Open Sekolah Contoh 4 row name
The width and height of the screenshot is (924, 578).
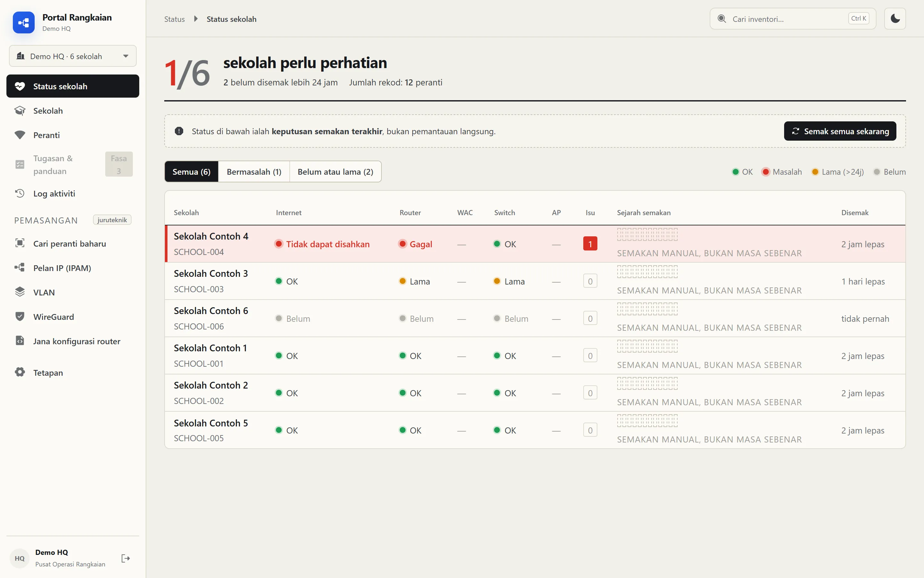click(x=211, y=236)
